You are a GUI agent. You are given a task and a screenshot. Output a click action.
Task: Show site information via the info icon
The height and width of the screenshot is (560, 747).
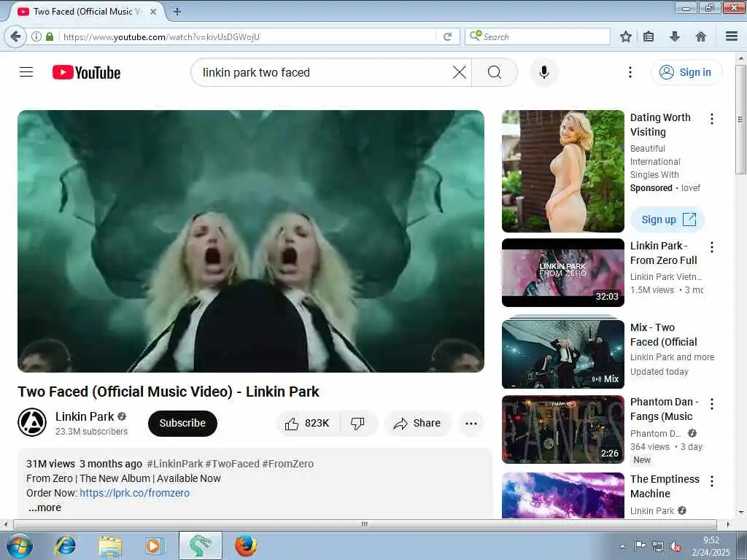[x=36, y=36]
